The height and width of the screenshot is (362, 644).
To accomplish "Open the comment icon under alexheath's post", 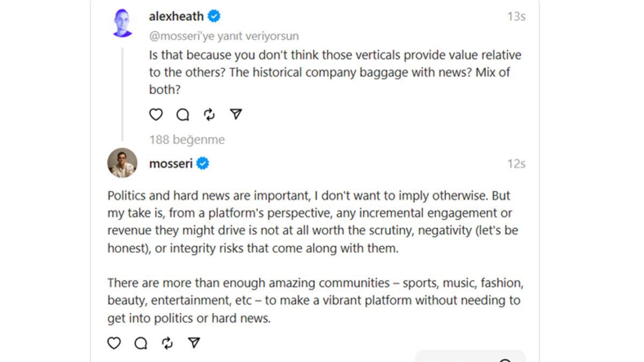I will point(182,114).
